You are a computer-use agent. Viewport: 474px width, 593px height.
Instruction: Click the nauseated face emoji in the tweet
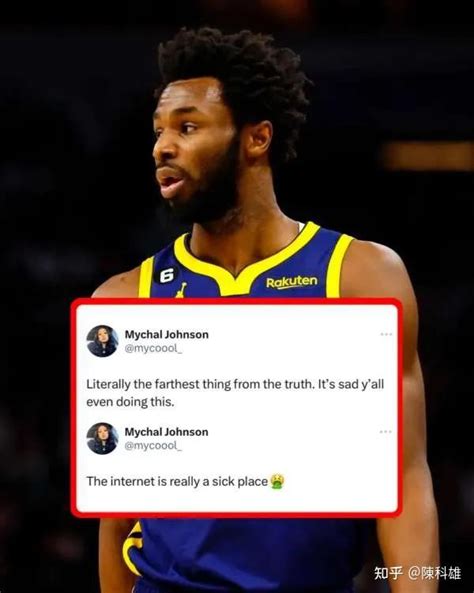tap(277, 481)
